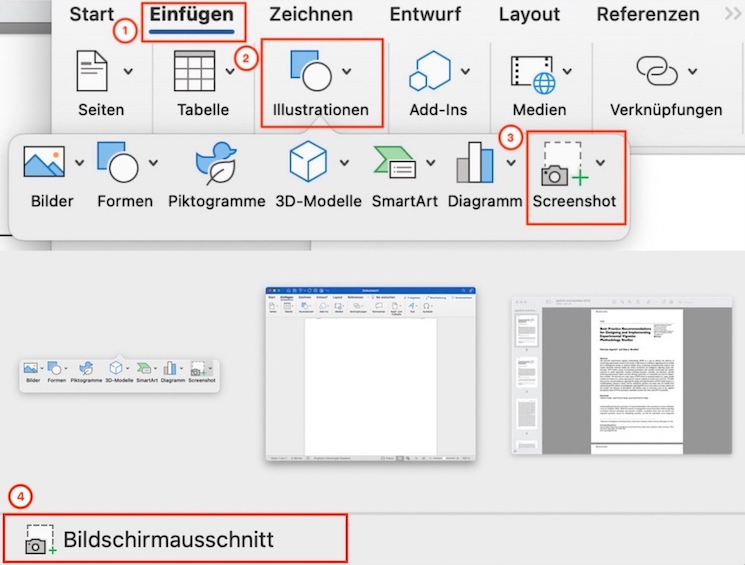Open the Tabelle dropdown arrow

(x=230, y=71)
